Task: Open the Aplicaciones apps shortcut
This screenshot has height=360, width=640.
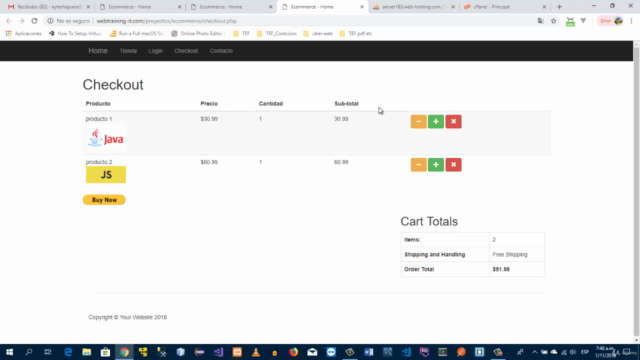Action: [24, 33]
